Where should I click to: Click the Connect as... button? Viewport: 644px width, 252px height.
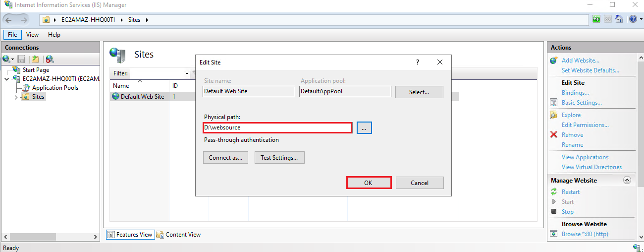click(x=225, y=158)
